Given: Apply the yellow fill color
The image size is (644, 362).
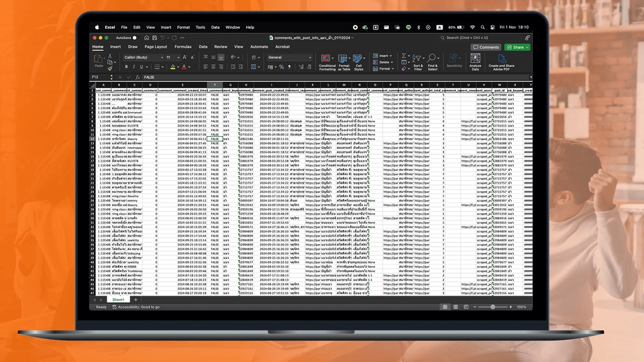Looking at the screenshot, I should 173,67.
